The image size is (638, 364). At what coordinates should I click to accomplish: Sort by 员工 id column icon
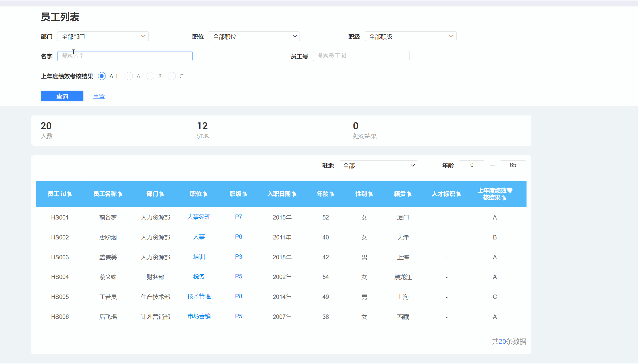coord(69,194)
